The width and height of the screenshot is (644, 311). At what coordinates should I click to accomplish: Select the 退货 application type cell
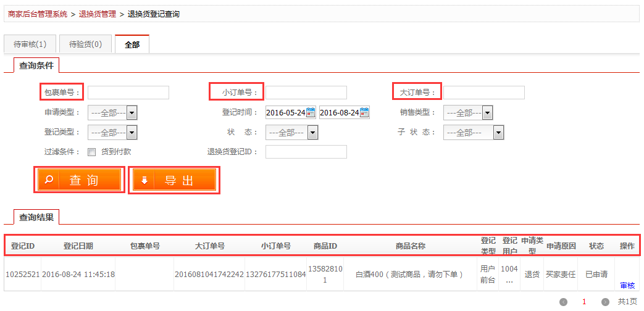click(x=532, y=274)
